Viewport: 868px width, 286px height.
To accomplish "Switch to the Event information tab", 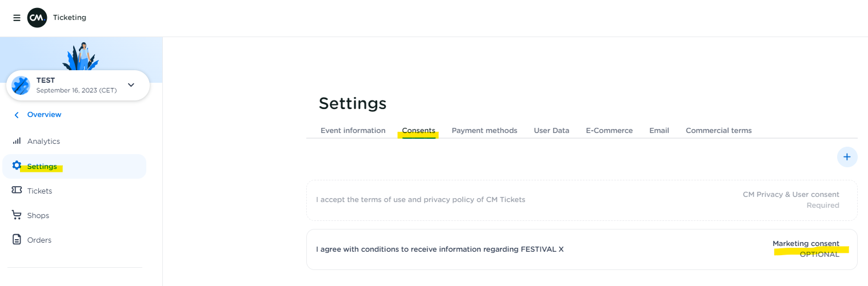I will (353, 131).
